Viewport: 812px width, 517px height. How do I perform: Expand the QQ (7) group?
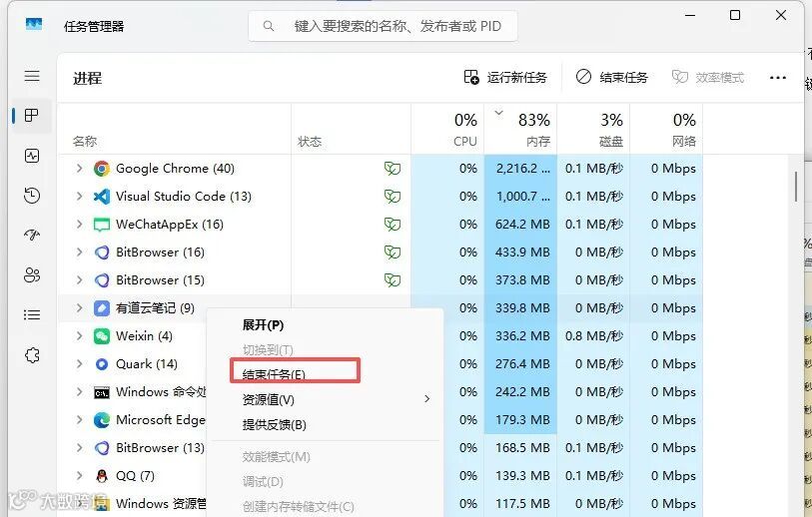pos(79,476)
